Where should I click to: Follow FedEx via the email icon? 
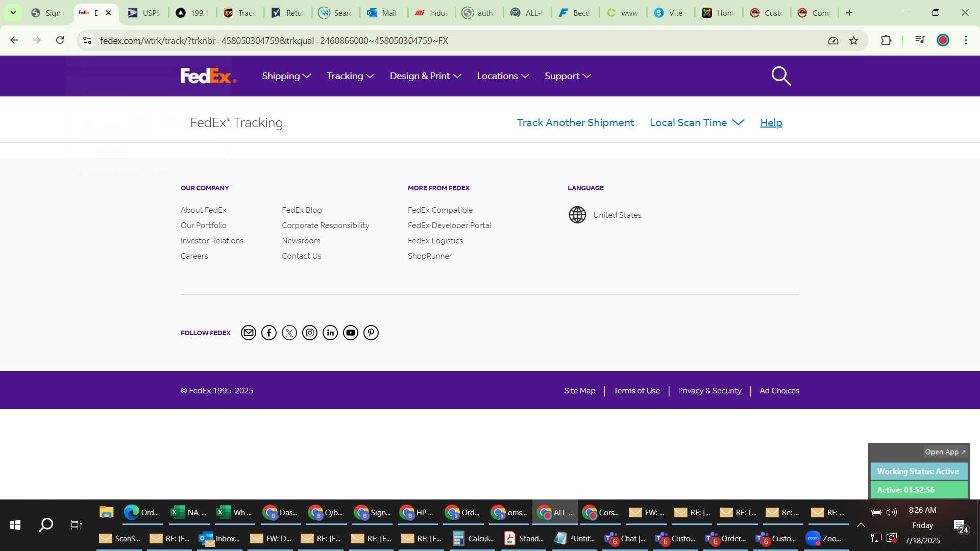coord(248,333)
